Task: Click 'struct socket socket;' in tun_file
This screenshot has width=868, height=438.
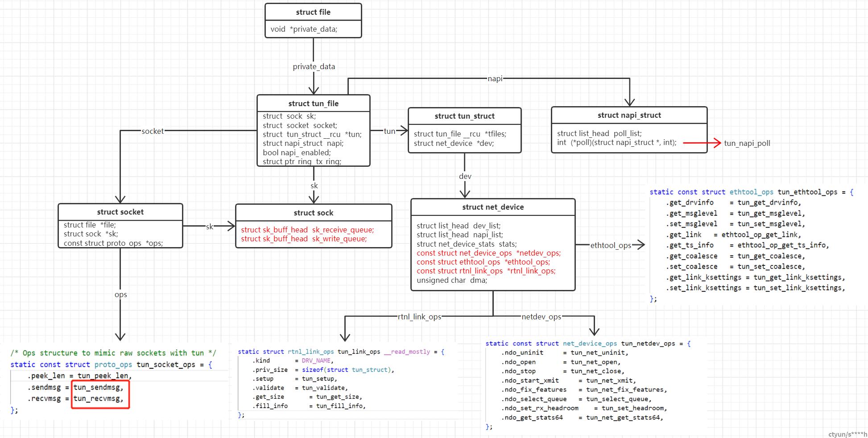Action: 300,125
